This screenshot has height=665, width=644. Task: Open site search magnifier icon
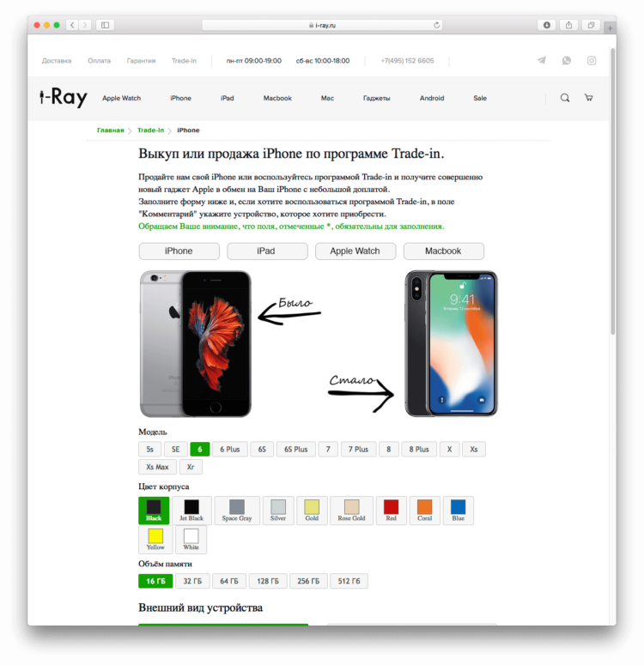pyautogui.click(x=565, y=98)
